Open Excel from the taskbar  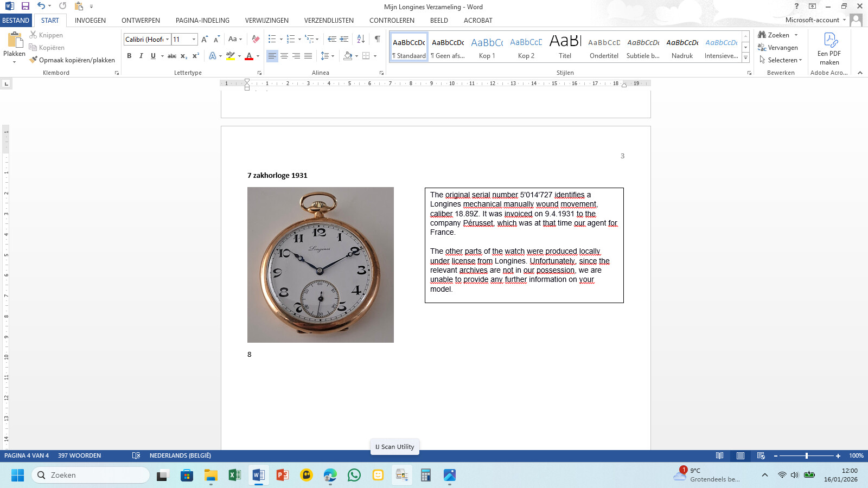click(234, 476)
